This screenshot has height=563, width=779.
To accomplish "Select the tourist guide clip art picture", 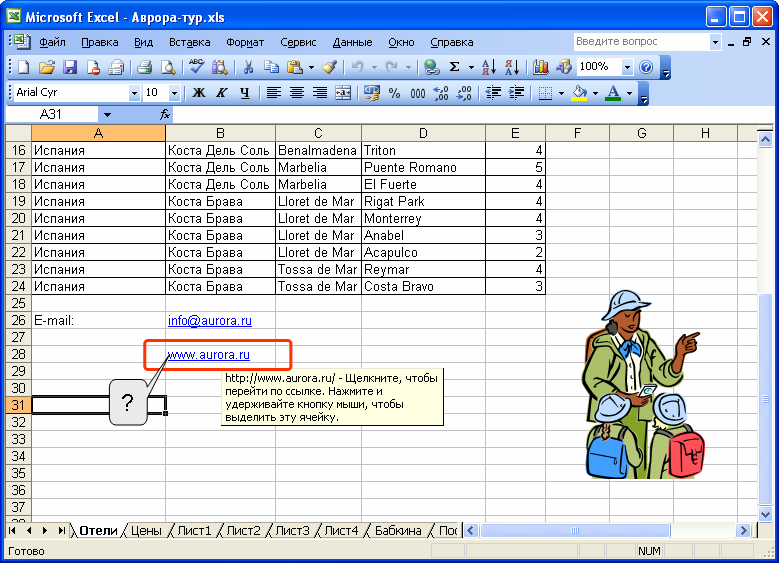I will coord(641,385).
